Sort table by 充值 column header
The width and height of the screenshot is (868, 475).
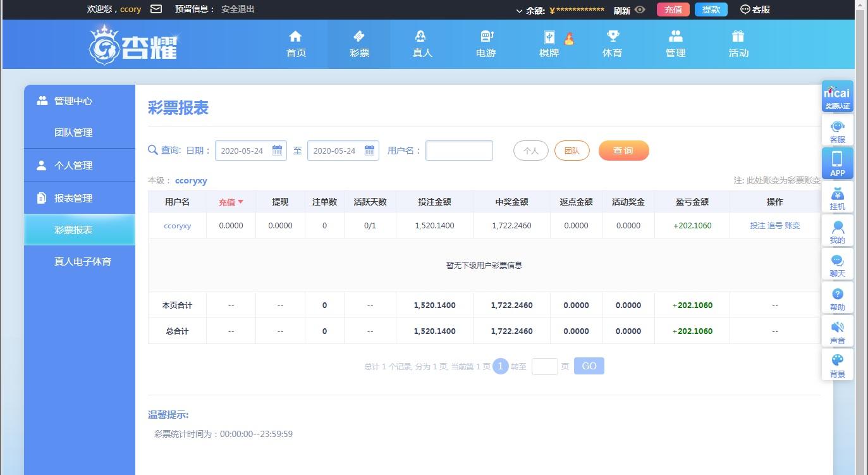(231, 202)
